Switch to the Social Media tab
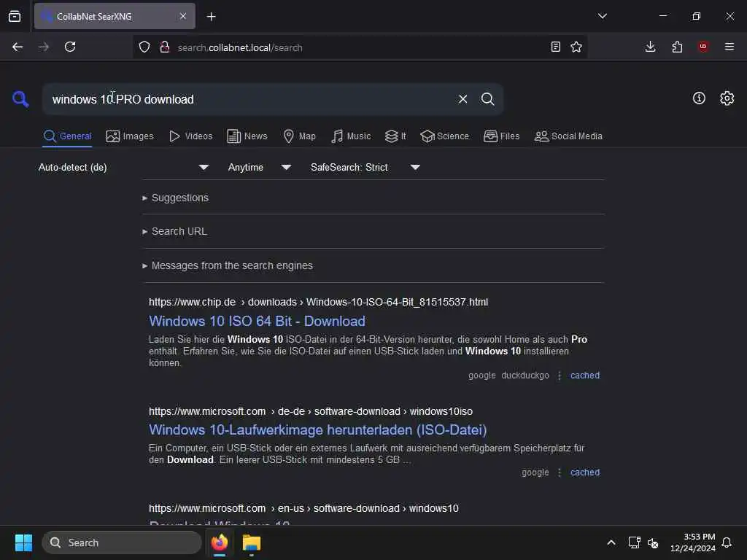The width and height of the screenshot is (747, 560). click(568, 136)
